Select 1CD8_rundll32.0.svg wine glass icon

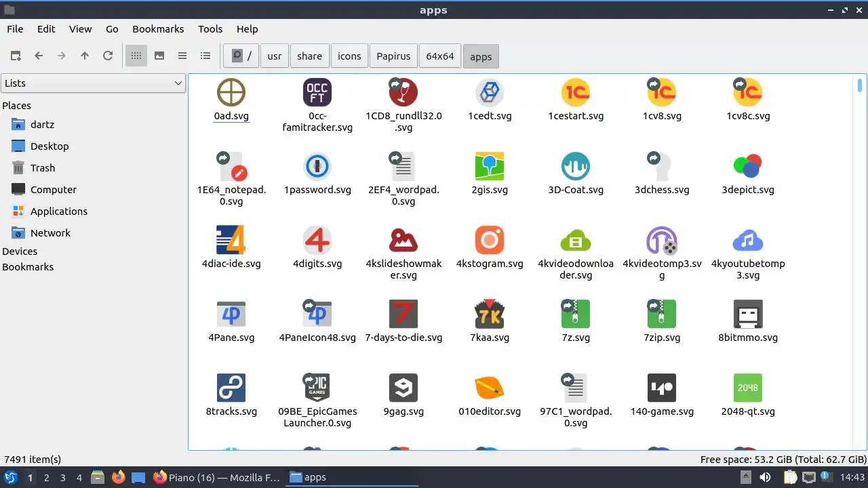[403, 92]
